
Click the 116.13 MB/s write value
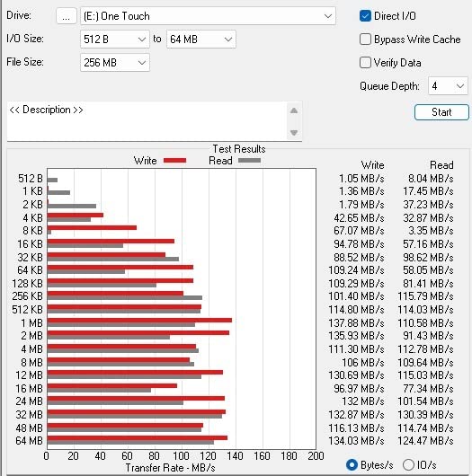tap(357, 428)
